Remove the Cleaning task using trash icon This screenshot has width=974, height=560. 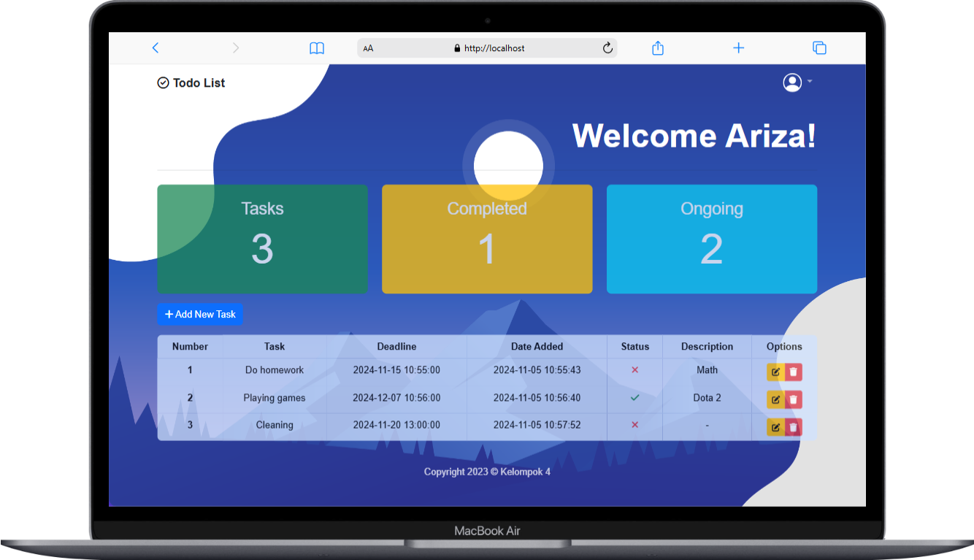[x=794, y=427]
